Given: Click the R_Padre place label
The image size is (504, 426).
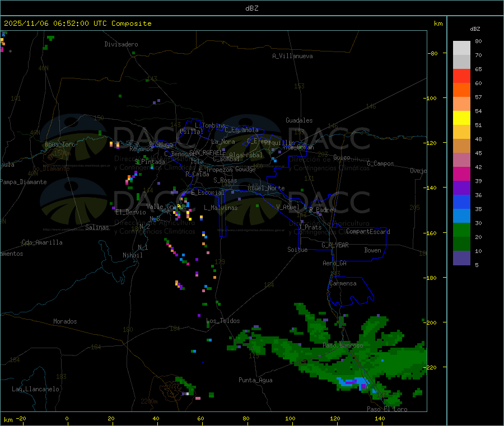Looking at the screenshot, I should click(x=321, y=210).
